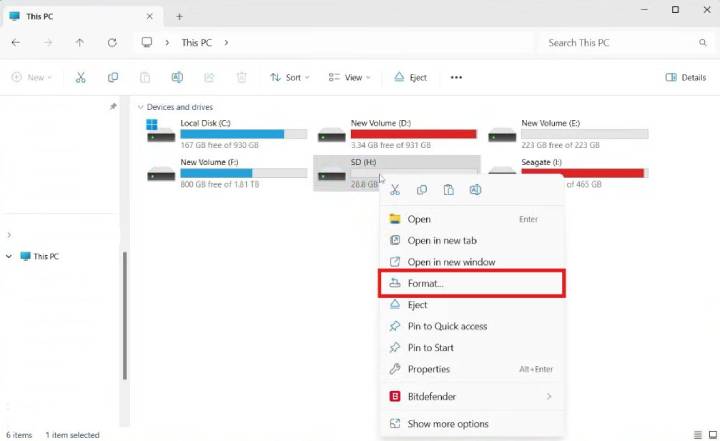Click the chevron before This PC in the address bar
Viewport: 720px width, 441px height.
[167, 43]
